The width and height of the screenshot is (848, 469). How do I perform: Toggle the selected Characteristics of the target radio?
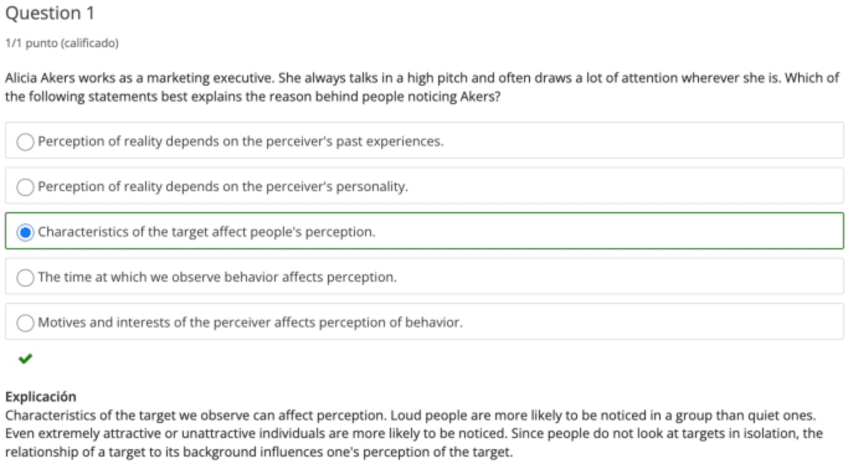[25, 232]
